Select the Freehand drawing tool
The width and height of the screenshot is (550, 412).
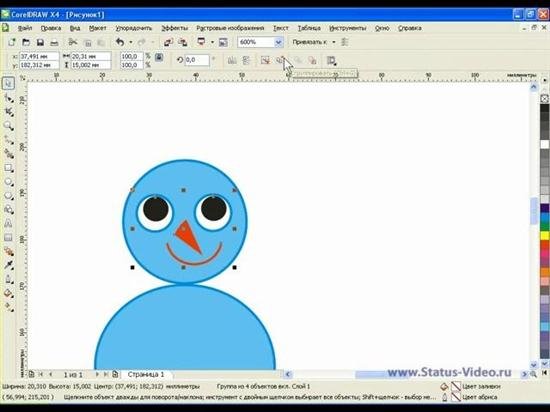[9, 140]
